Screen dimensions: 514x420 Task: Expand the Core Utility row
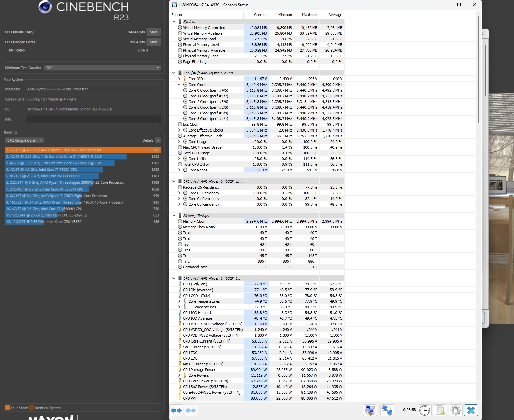coord(179,159)
